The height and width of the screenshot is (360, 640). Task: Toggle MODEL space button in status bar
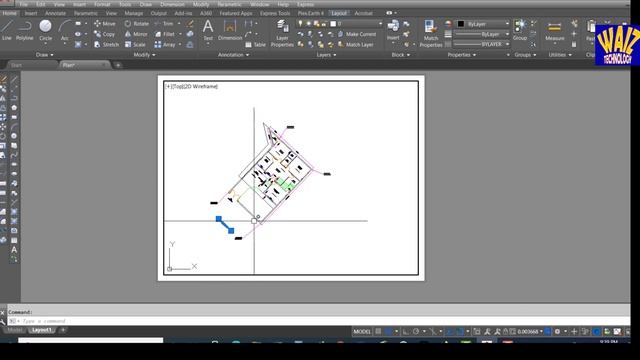[362, 331]
